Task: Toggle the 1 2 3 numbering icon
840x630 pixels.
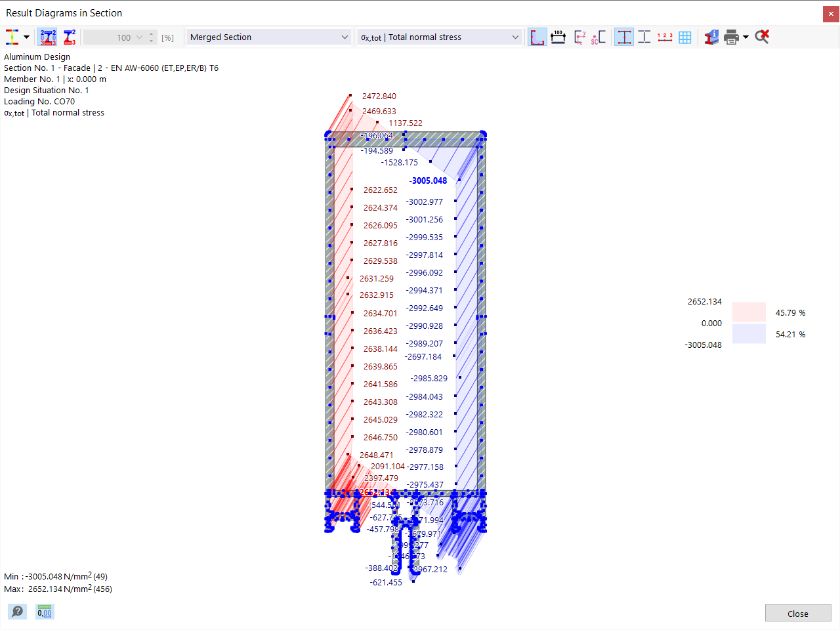Action: [x=665, y=37]
